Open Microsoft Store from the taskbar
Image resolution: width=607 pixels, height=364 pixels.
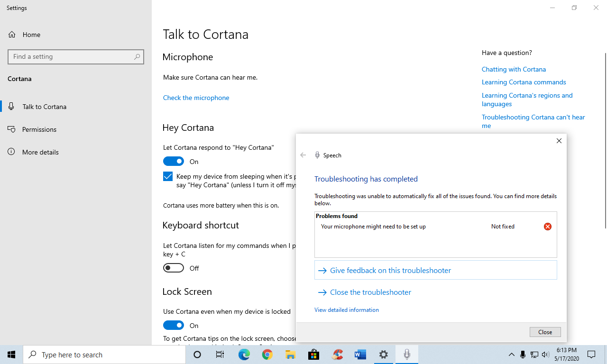[x=314, y=355]
